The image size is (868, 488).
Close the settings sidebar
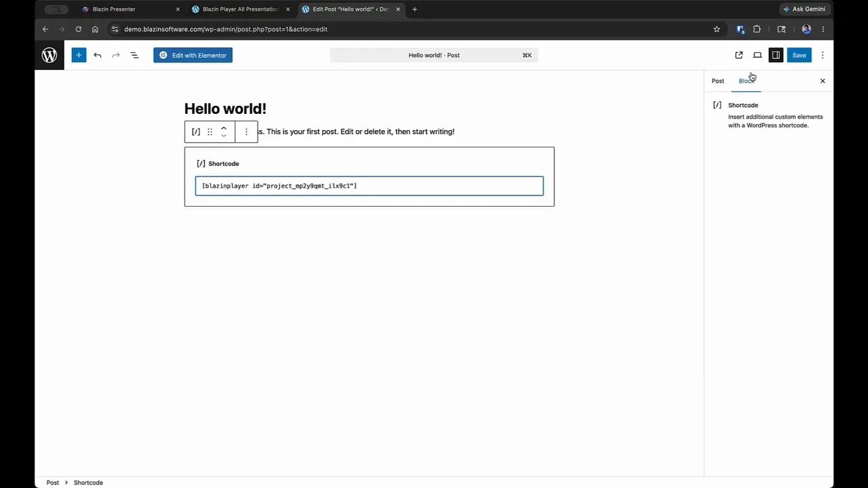[x=823, y=81]
